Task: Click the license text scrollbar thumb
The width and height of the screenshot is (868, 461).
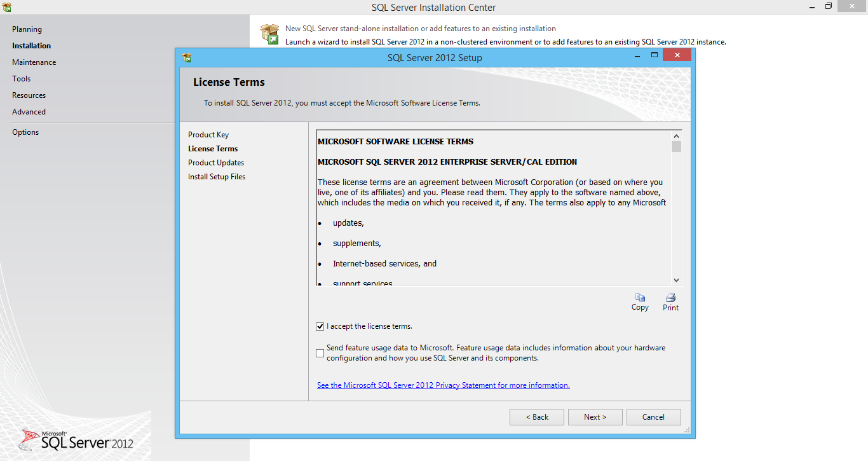Action: point(676,147)
